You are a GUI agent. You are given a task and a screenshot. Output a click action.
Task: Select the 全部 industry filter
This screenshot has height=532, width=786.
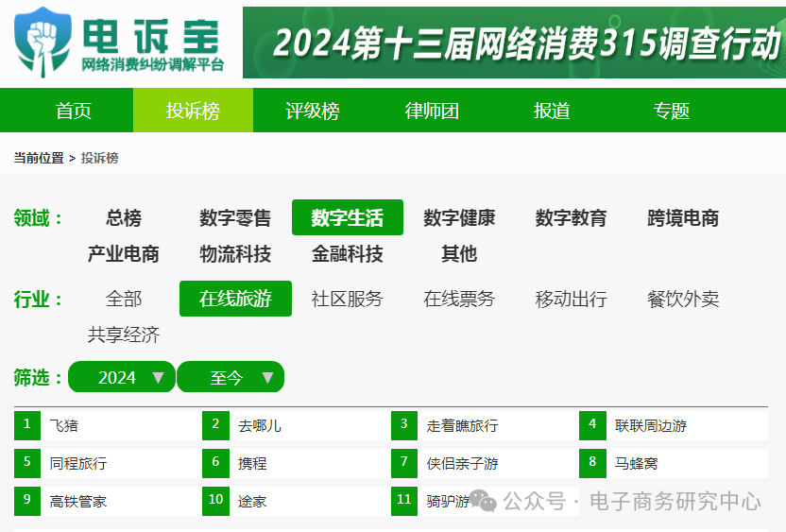tap(124, 299)
